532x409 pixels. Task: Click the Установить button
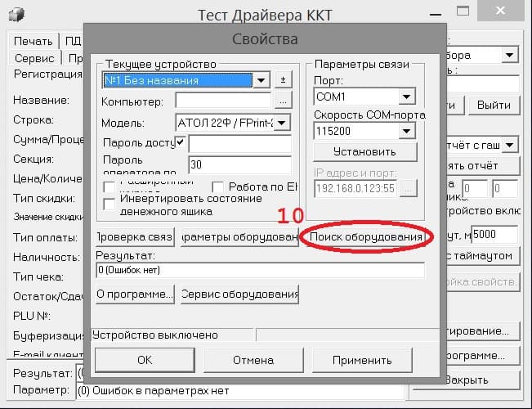tap(364, 151)
